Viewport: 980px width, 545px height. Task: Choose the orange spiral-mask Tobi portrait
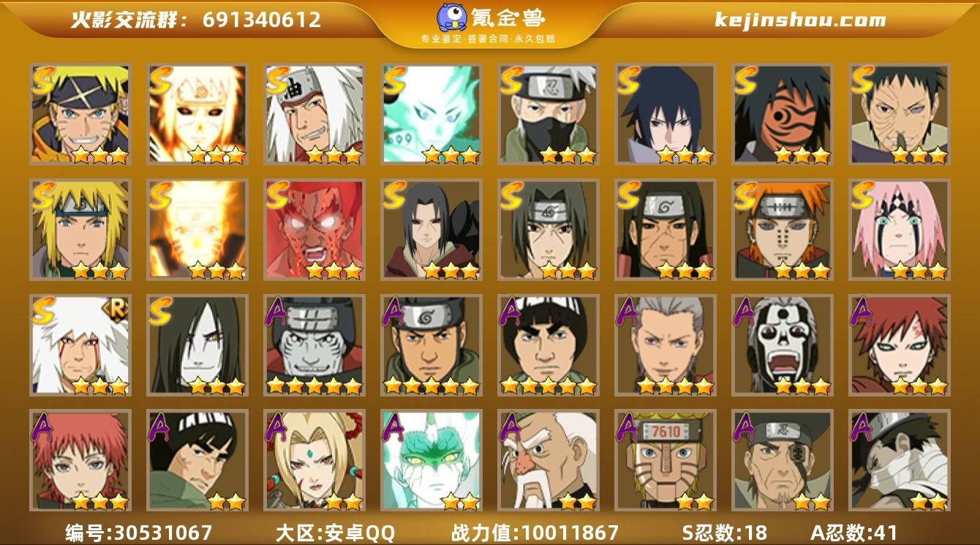783,114
